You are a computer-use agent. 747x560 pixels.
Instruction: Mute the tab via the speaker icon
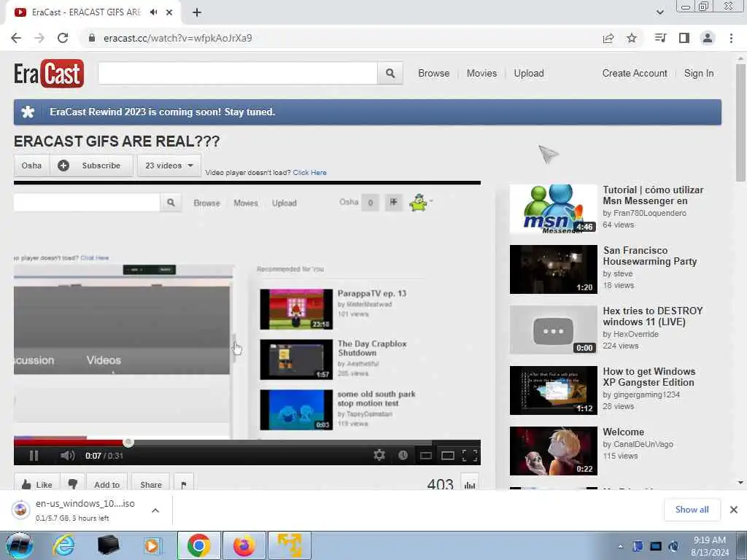pyautogui.click(x=153, y=12)
